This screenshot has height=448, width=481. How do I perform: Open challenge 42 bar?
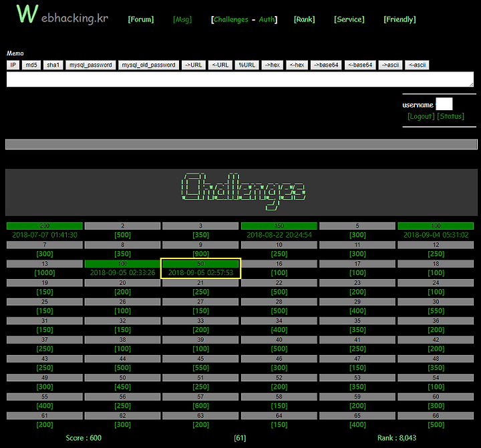click(x=436, y=340)
